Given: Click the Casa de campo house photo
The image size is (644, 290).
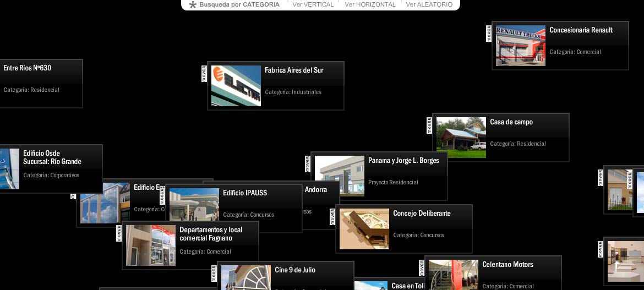Looking at the screenshot, I should click(461, 138).
